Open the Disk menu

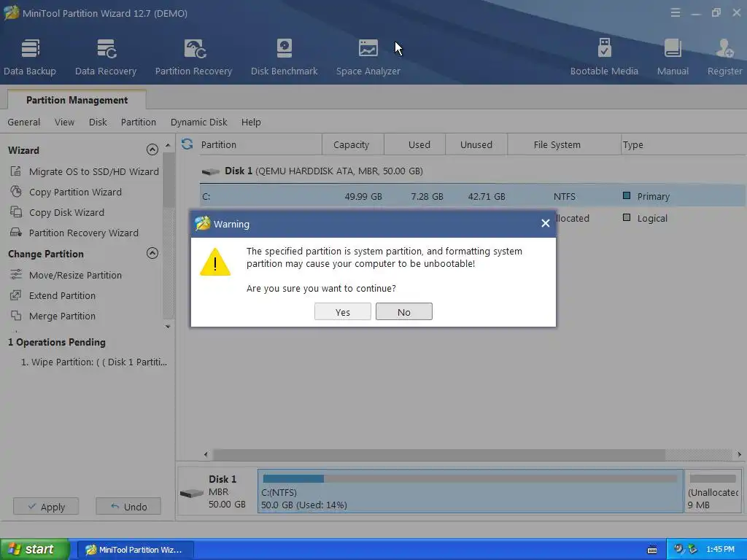[98, 122]
